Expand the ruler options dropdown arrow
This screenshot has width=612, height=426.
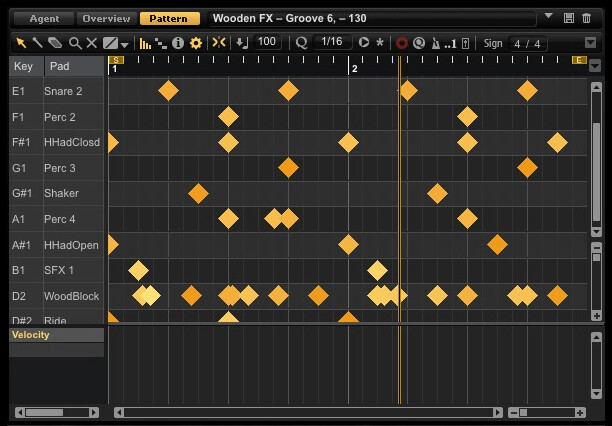click(596, 65)
